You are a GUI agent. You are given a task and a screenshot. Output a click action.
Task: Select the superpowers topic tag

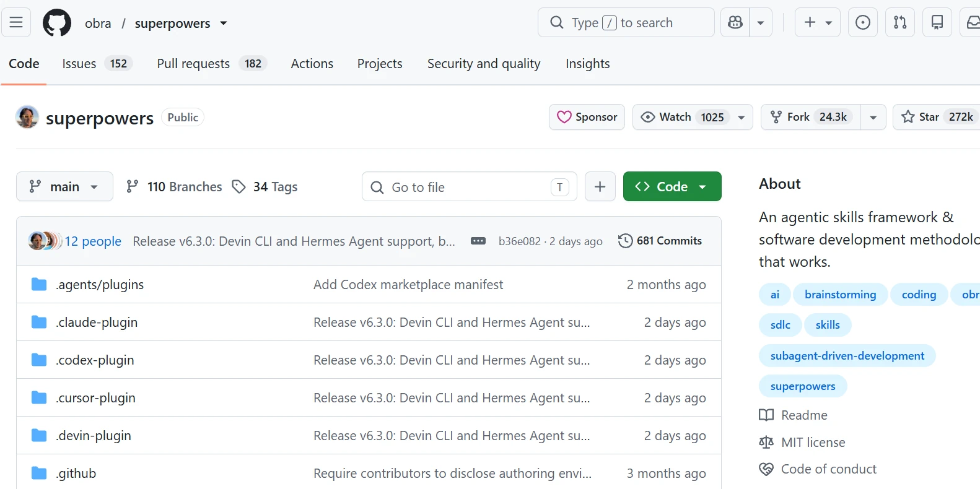coord(803,386)
